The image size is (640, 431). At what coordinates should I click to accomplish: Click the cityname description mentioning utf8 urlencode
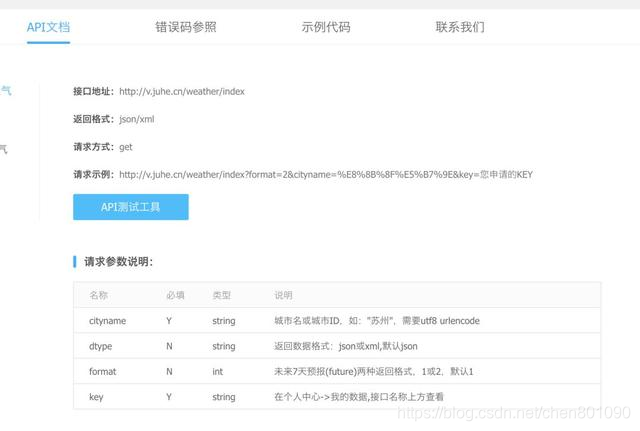pyautogui.click(x=377, y=321)
